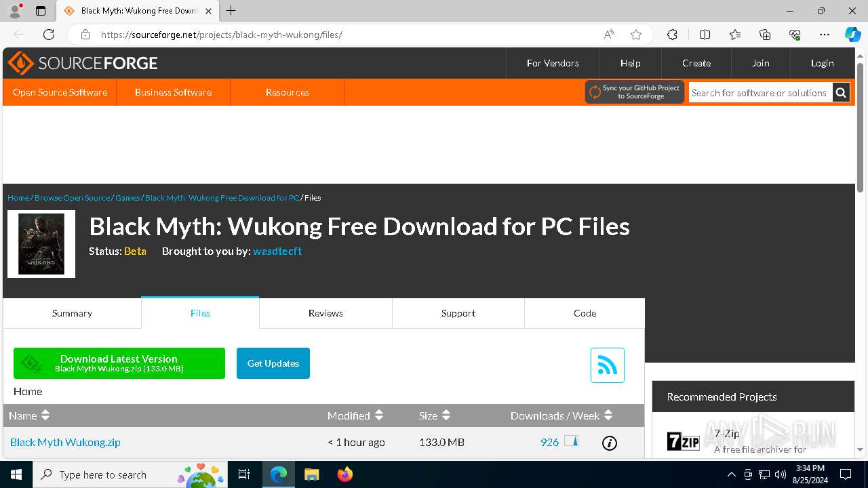868x488 pixels.
Task: Show hidden system tray icons
Action: [731, 474]
